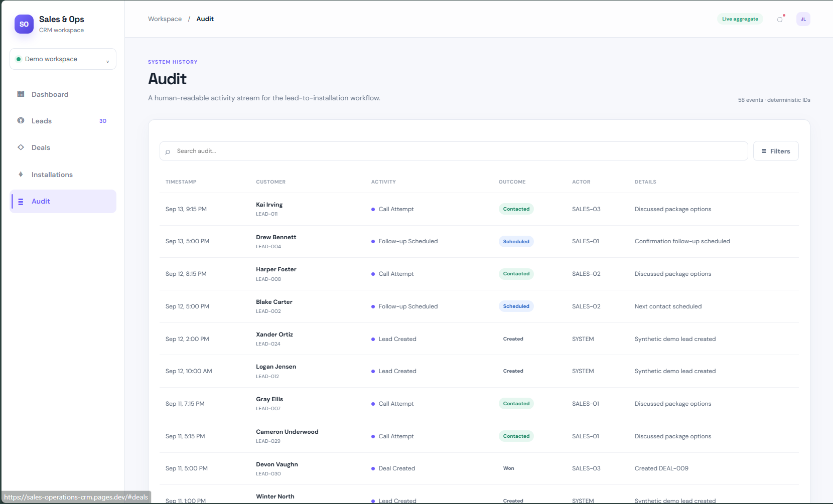Select customer name Xander Ortiz
Image resolution: width=833 pixels, height=504 pixels.
(274, 334)
